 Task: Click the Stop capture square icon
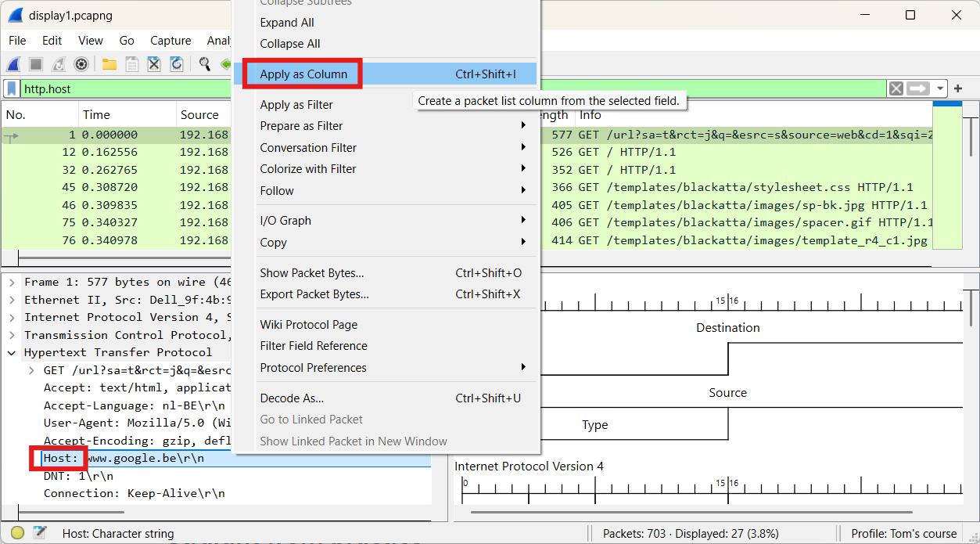pos(36,64)
